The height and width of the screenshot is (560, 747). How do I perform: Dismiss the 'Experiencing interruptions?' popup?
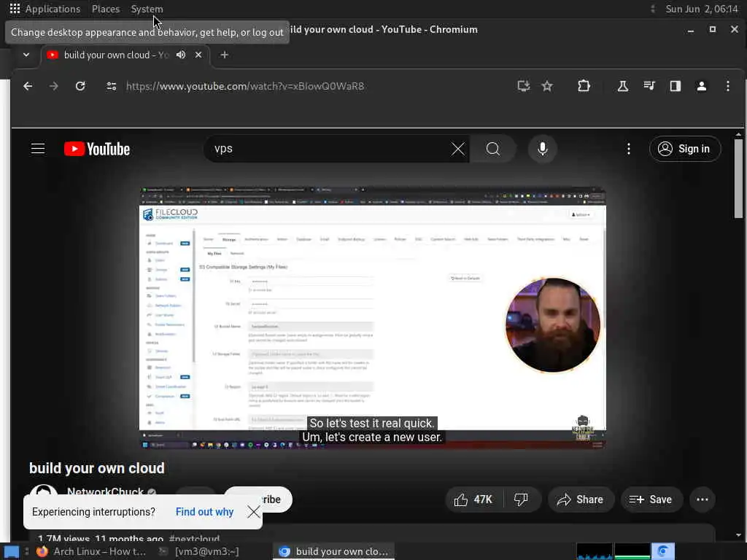click(x=253, y=512)
